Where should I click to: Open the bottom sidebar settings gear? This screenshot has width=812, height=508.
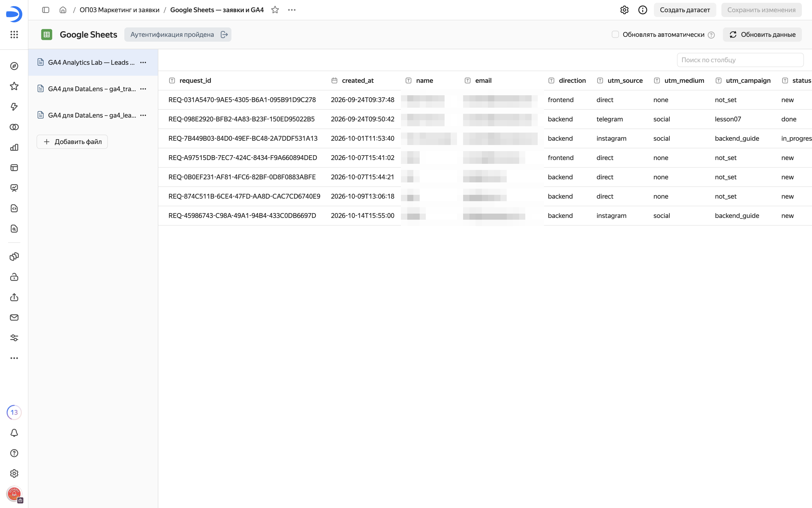point(14,473)
